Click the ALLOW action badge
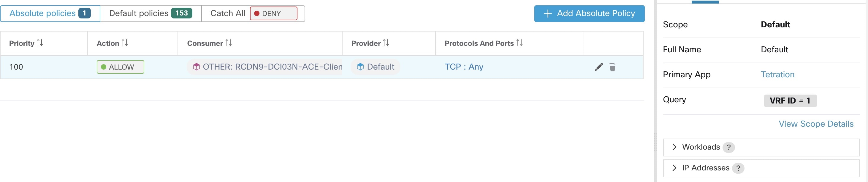This screenshot has width=868, height=182. (120, 67)
